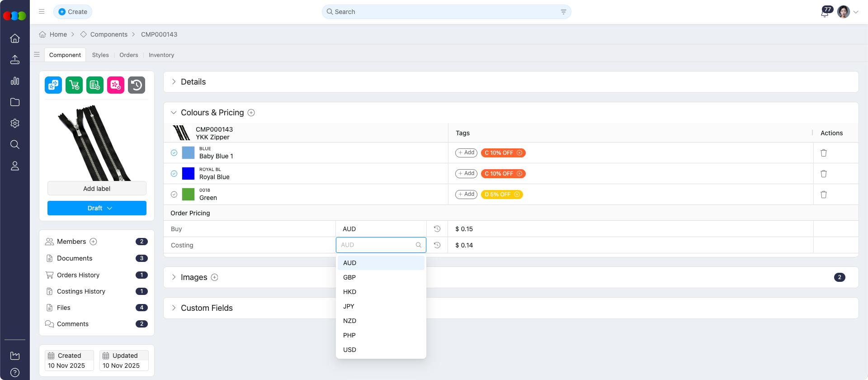Select NZD from currency list
868x380 pixels.
tap(381, 321)
